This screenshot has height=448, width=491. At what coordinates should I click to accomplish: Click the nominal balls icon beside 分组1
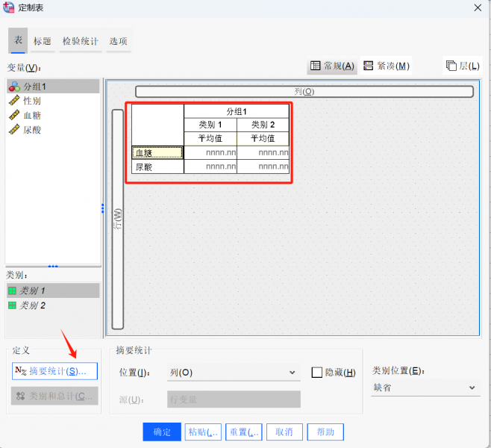coord(14,87)
